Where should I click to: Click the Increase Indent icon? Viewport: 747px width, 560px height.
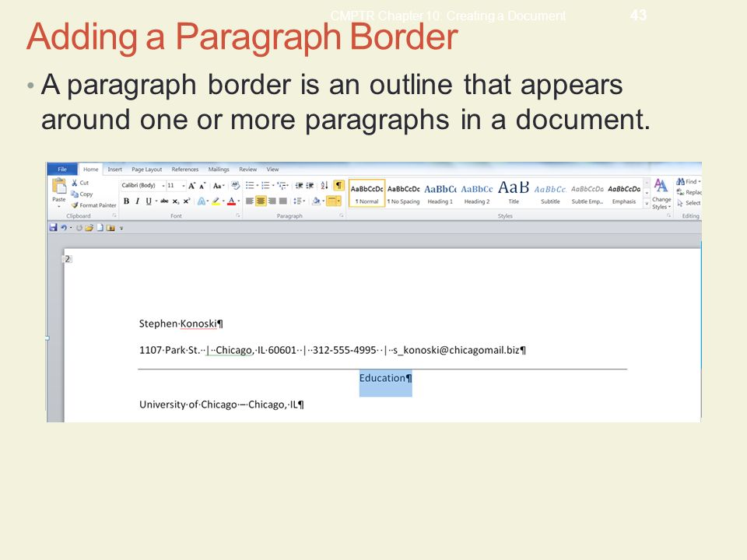click(310, 186)
